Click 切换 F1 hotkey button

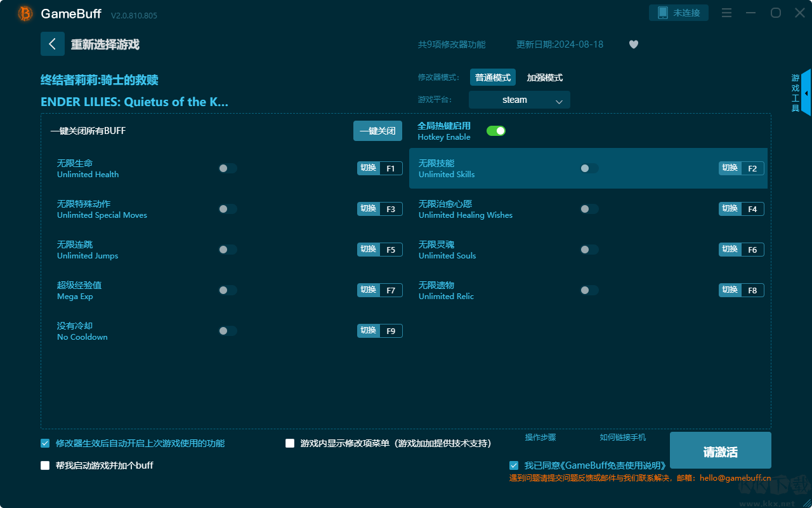coord(380,168)
